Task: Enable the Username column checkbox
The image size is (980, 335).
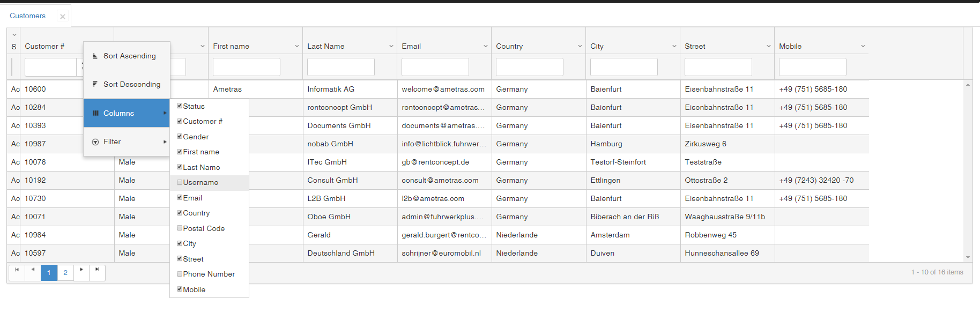Action: (x=180, y=182)
